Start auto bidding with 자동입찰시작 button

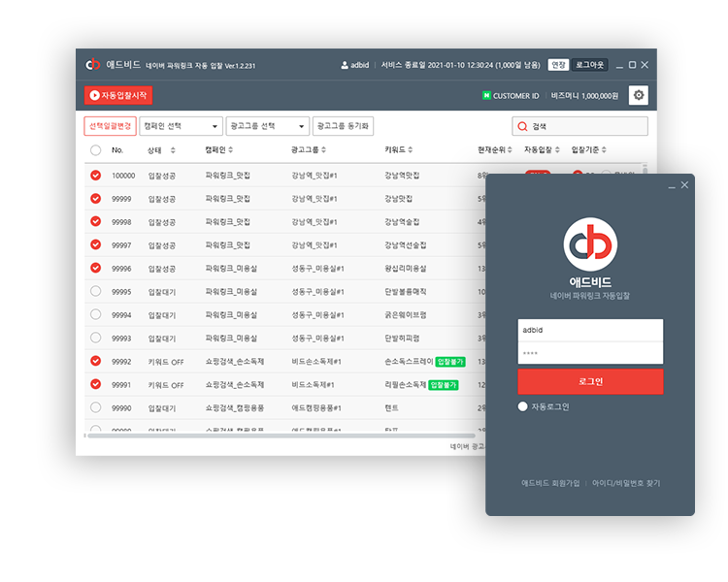click(x=118, y=95)
